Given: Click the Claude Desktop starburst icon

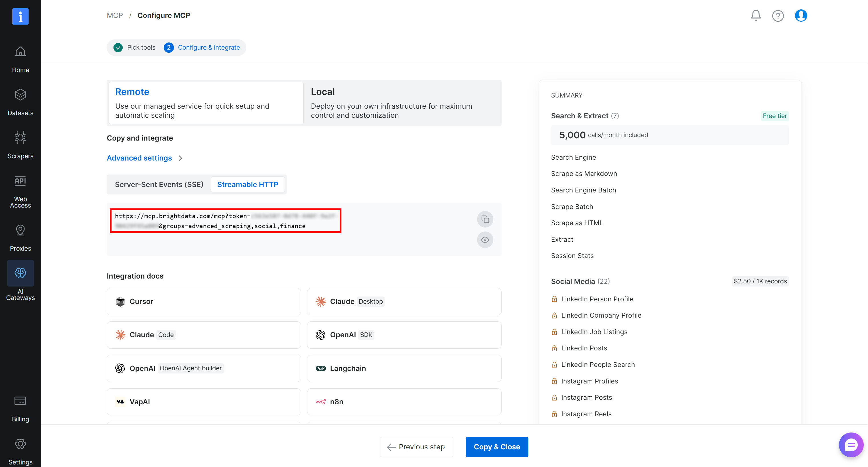Looking at the screenshot, I should 321,302.
